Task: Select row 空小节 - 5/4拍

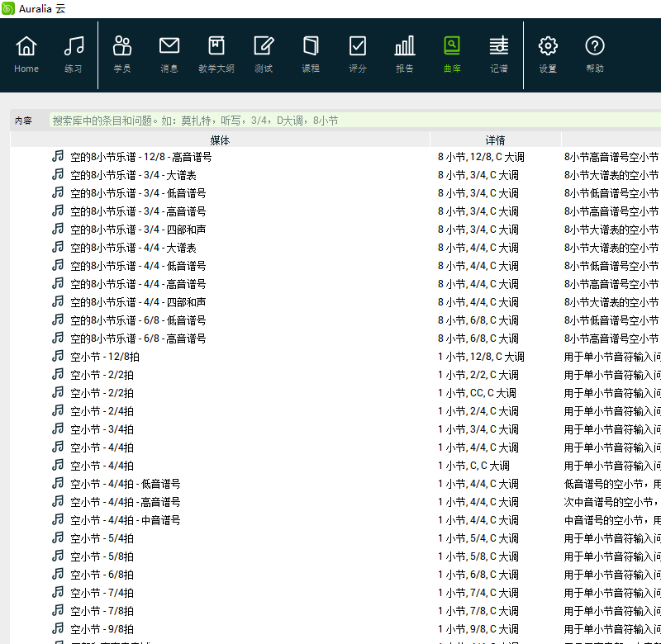Action: coord(335,537)
